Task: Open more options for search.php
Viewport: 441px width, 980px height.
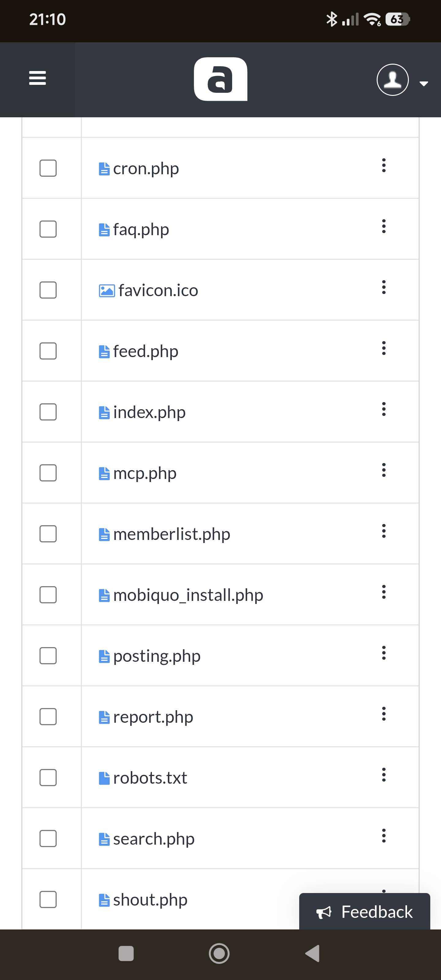Action: point(383,836)
